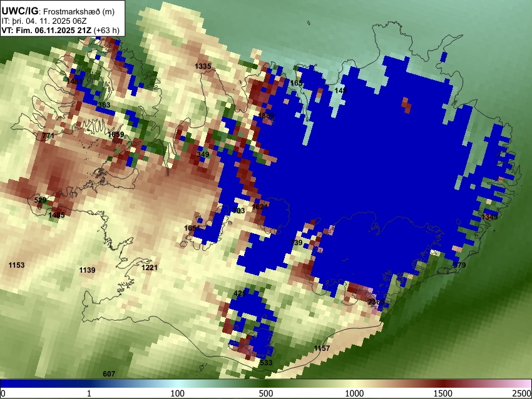Click the map value label 149
The image size is (532, 399).
click(340, 91)
